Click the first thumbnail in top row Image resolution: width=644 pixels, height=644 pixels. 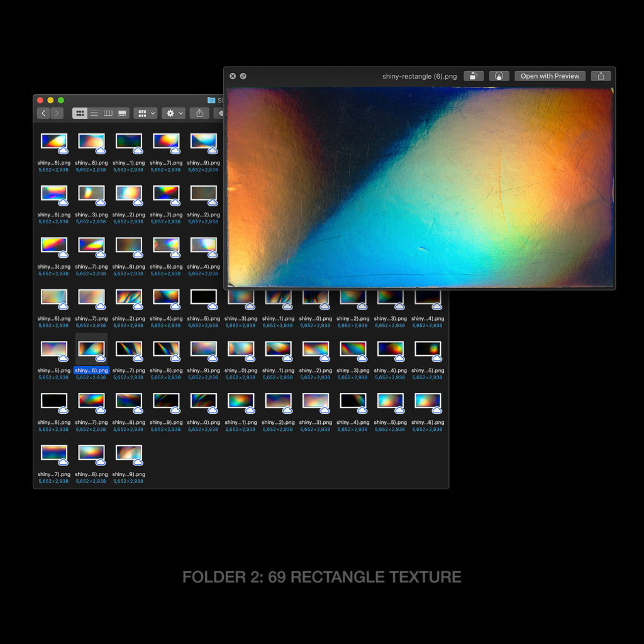point(53,141)
